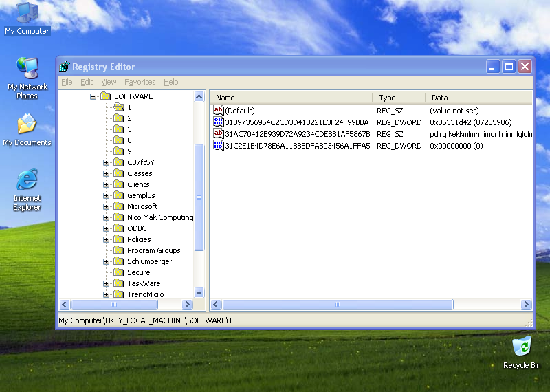Select the Schlumberger key label
This screenshot has height=392, width=550.
(x=149, y=261)
